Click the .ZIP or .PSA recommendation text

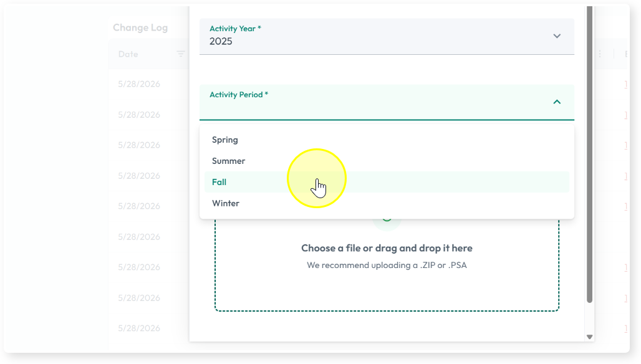(387, 265)
